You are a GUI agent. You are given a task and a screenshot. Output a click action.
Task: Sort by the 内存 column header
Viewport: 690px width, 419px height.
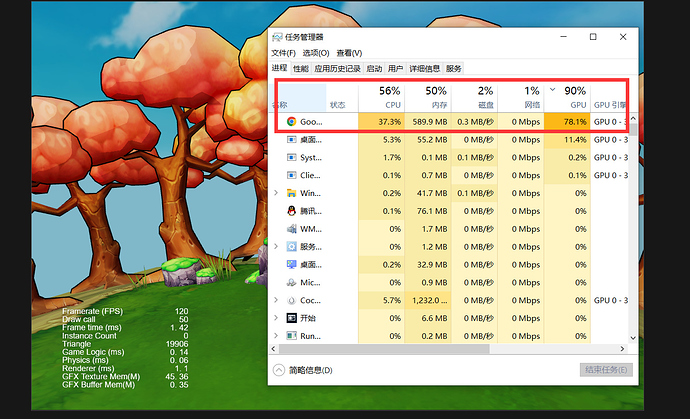click(428, 97)
